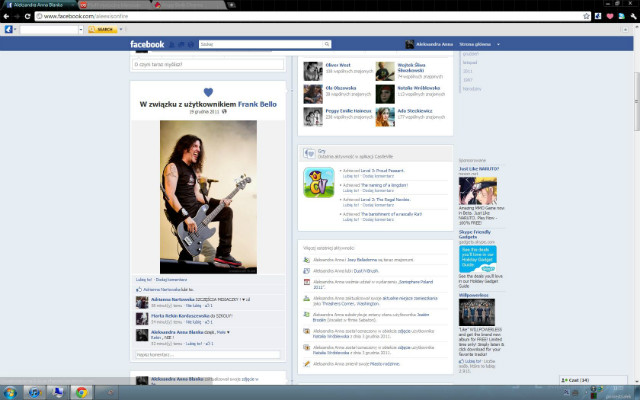Open notifications globe icon in Facebook header
The image size is (640, 400).
(x=191, y=44)
